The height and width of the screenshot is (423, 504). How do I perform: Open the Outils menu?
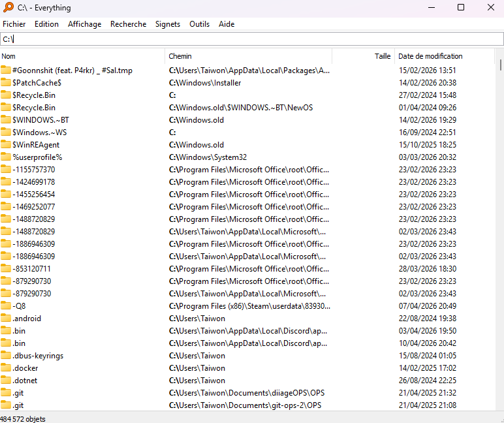199,24
